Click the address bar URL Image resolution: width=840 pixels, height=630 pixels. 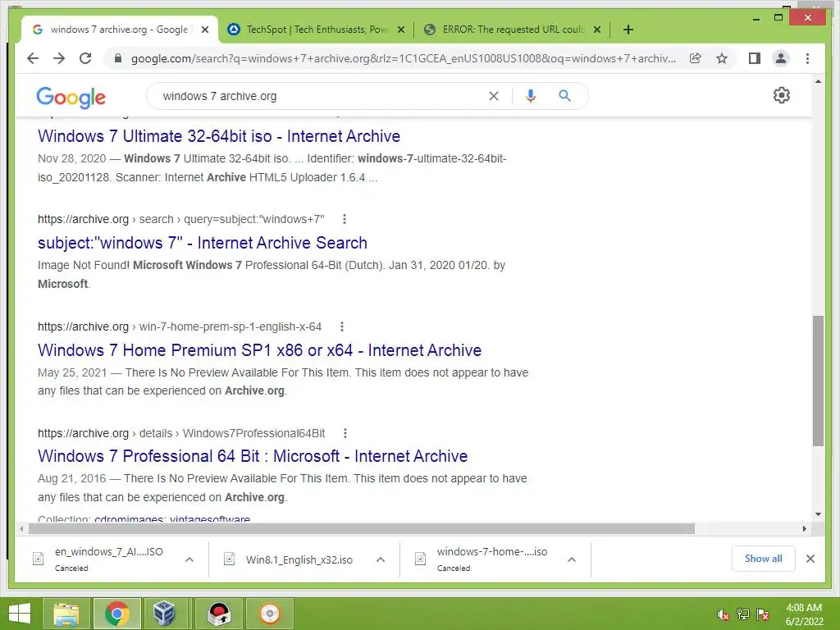tap(403, 58)
